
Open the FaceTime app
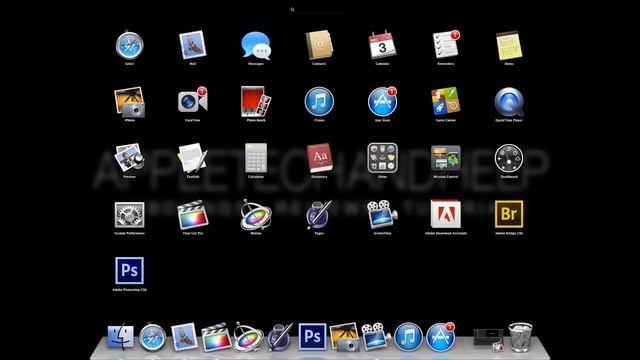coord(193,102)
